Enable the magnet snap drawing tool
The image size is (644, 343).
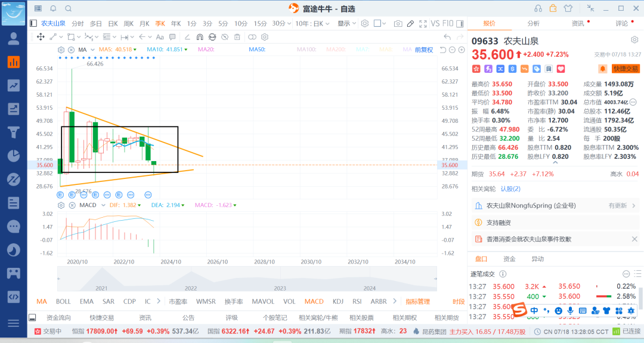coord(200,37)
